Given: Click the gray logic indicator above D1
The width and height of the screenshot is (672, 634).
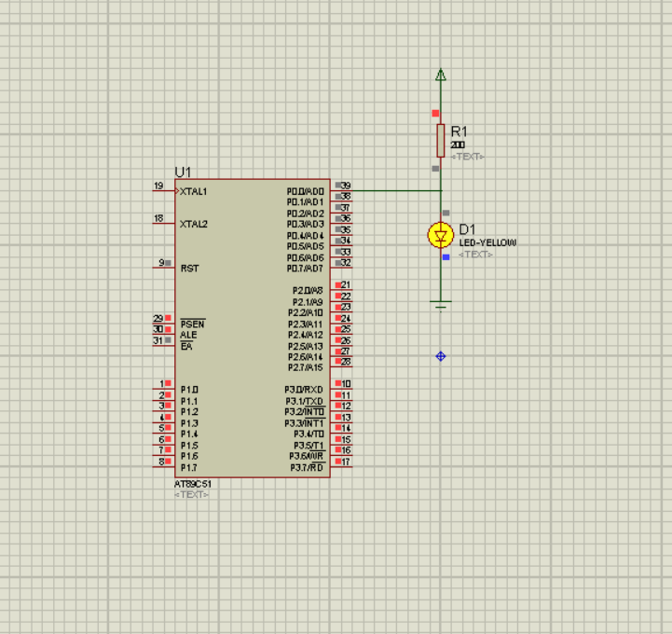Looking at the screenshot, I should (x=446, y=213).
